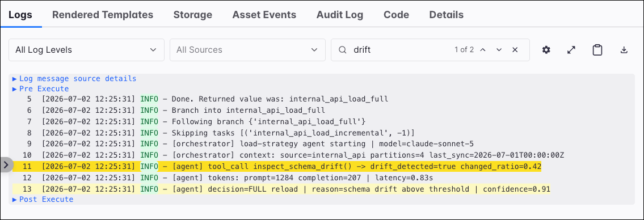This screenshot has height=220, width=644.
Task: Select the tokens prompt=1284 log line
Action: coord(302,177)
